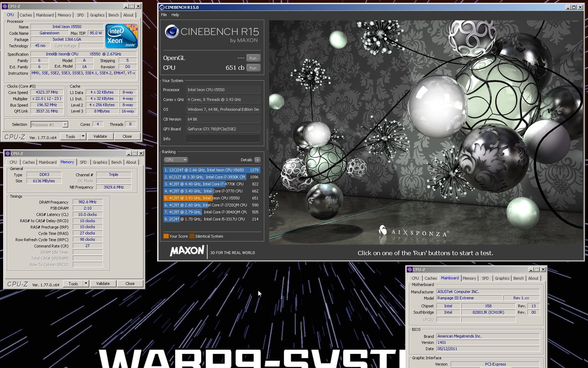
Task: Click the Core Speed value 4323.37 MHz
Action: (47, 92)
